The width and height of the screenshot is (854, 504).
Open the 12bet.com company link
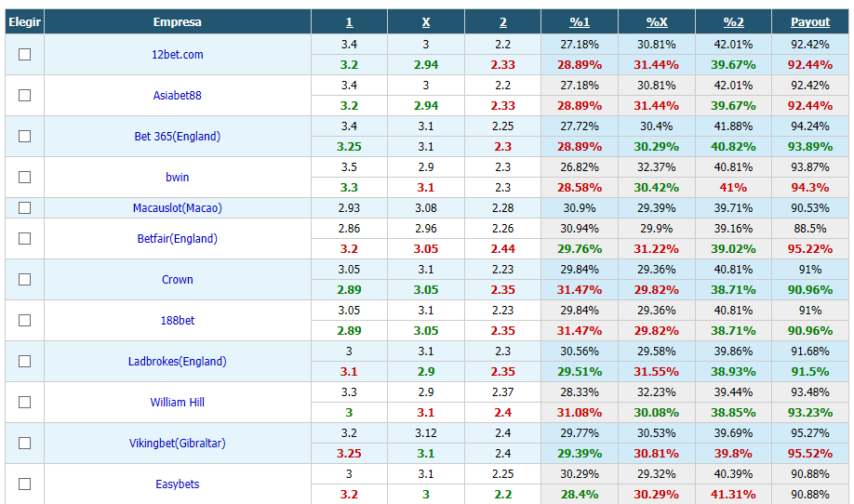tap(178, 55)
